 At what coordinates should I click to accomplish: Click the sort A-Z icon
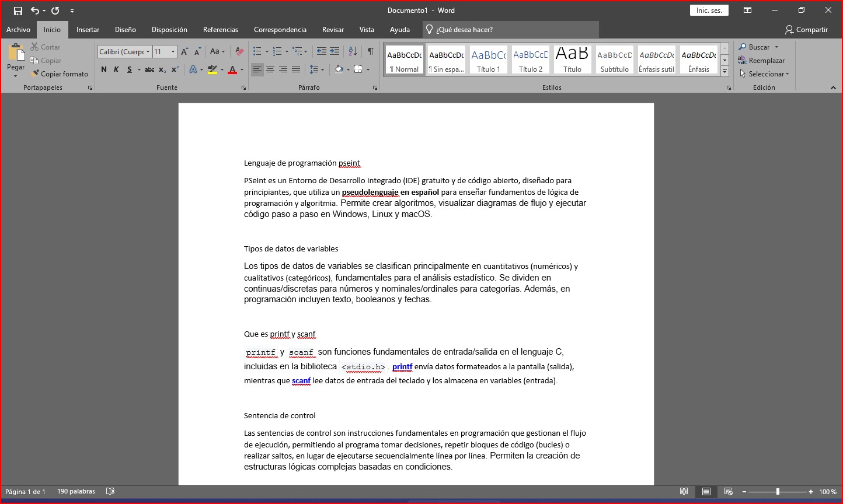(353, 51)
